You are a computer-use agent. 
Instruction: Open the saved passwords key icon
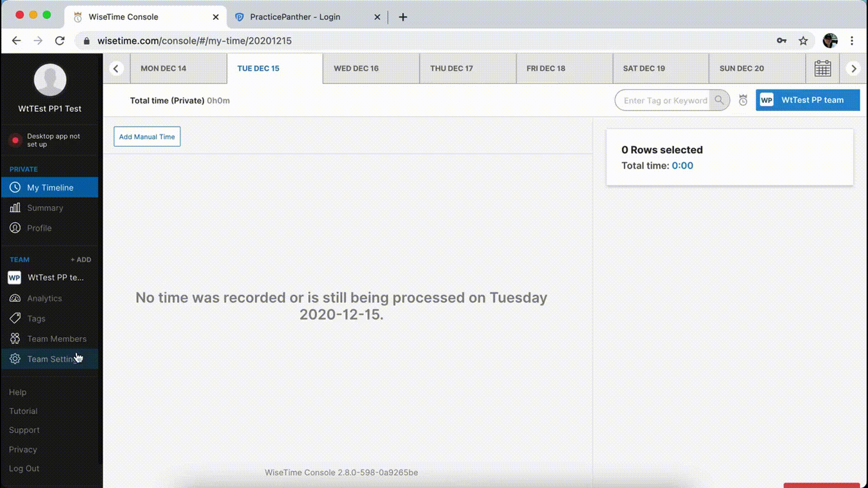coord(782,41)
